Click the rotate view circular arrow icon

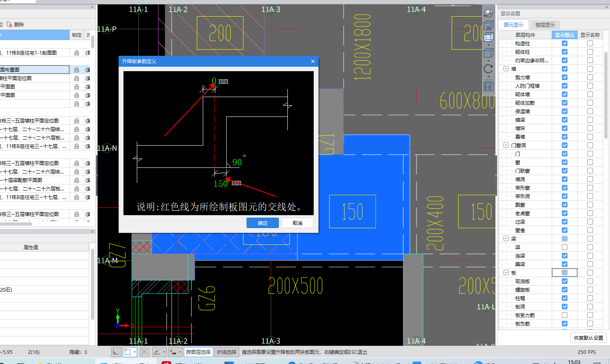coord(489,69)
